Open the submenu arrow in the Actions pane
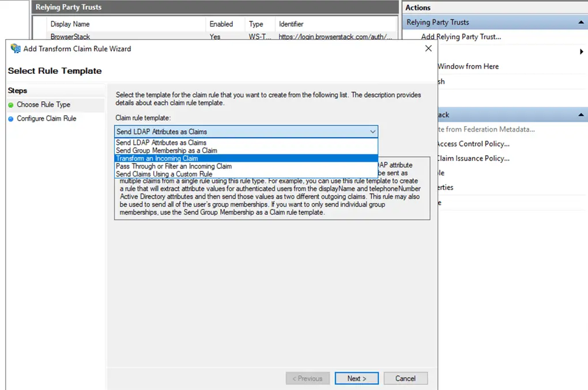The width and height of the screenshot is (588, 390). click(x=581, y=52)
